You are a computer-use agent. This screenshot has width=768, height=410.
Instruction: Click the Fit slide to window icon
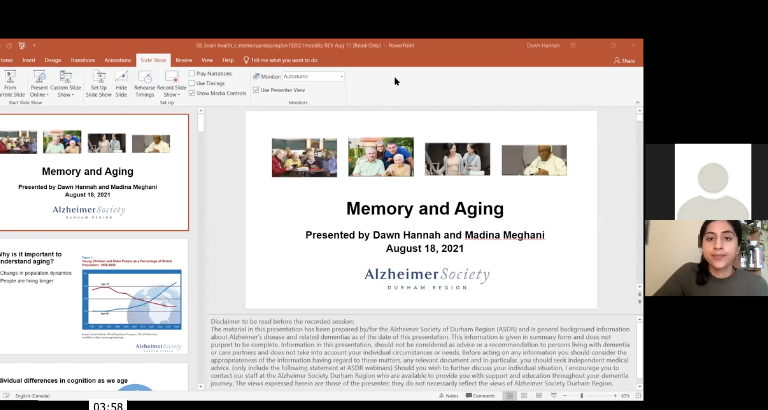pos(637,396)
